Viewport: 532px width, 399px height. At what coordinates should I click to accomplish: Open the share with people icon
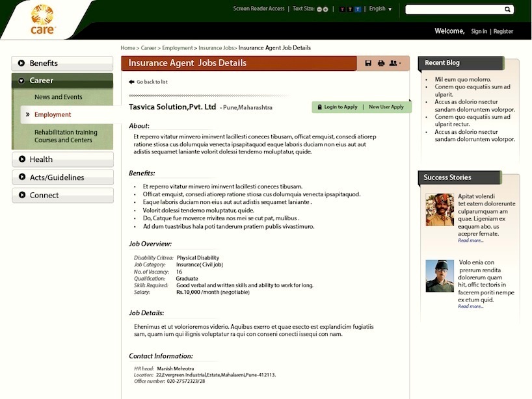pos(394,63)
